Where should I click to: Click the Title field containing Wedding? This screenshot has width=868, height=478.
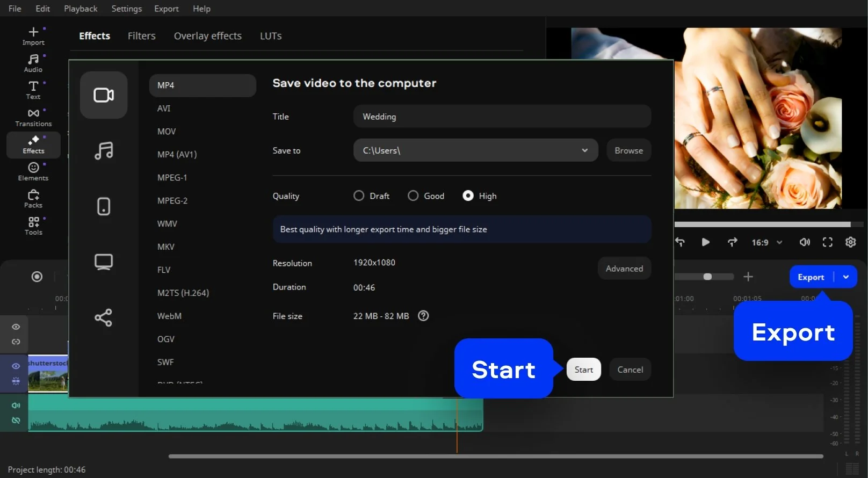tap(502, 117)
